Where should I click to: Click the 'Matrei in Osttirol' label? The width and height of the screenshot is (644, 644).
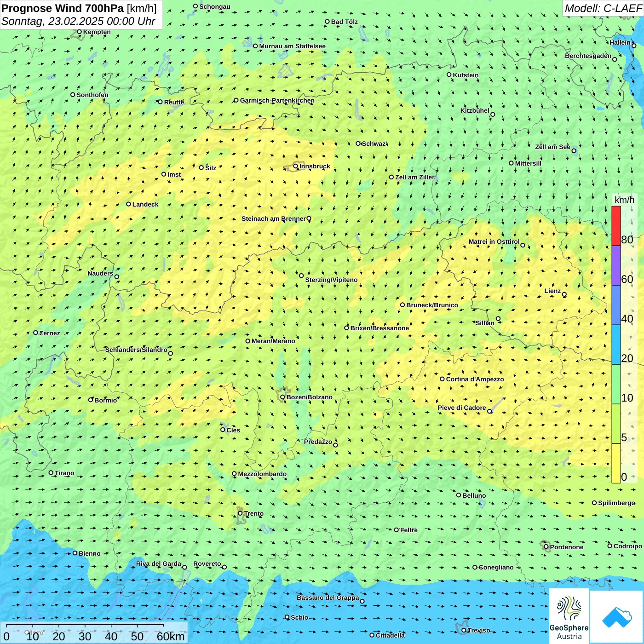pos(494,241)
